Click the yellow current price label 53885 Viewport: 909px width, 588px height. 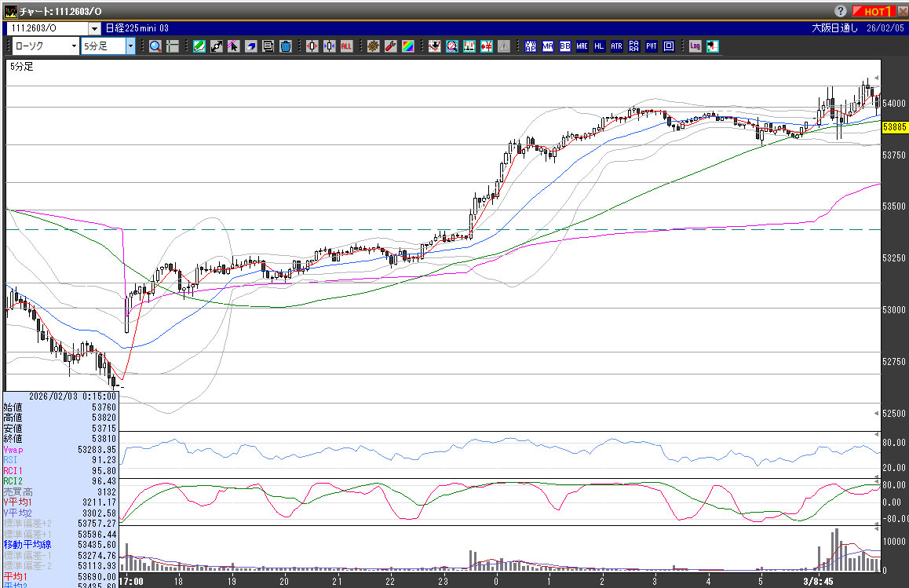pos(895,126)
